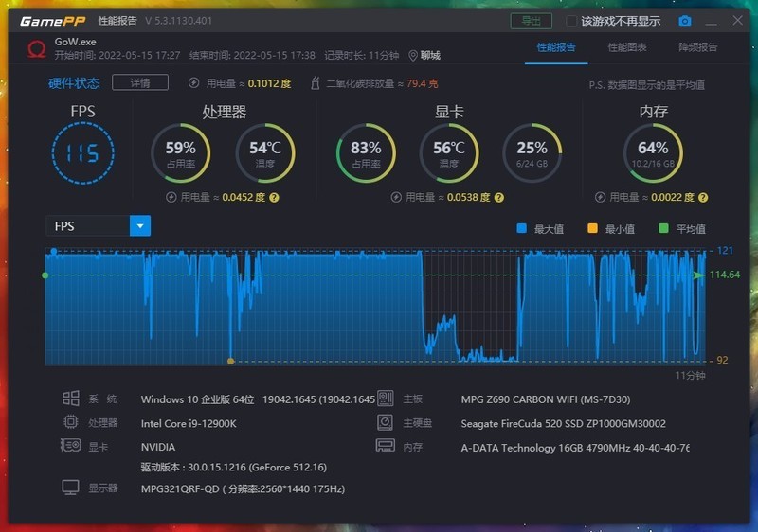Click the location pin icon near 聊城
Screen dimensions: 758x532
[412, 56]
